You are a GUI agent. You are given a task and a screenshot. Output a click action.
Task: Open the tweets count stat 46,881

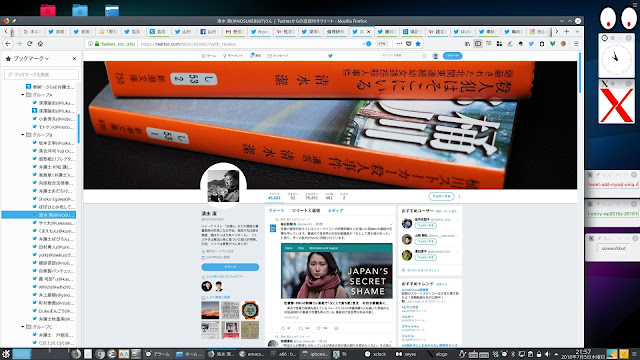point(274,196)
